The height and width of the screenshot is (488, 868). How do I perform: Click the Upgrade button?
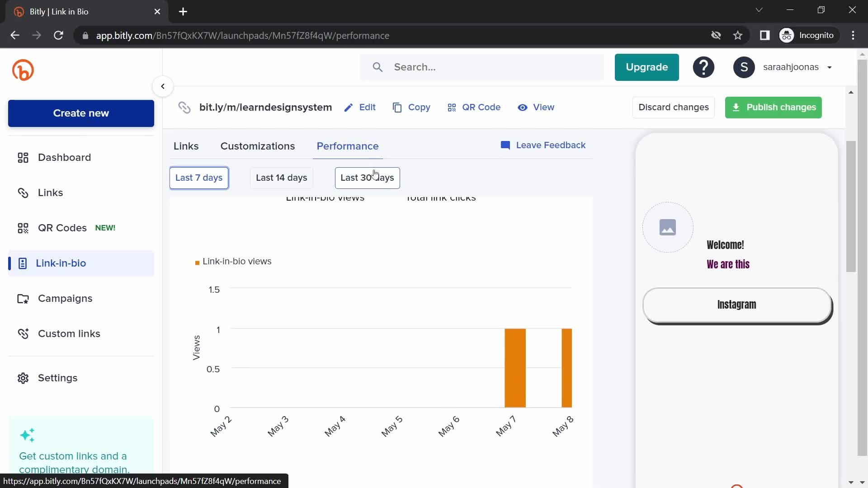coord(646,67)
